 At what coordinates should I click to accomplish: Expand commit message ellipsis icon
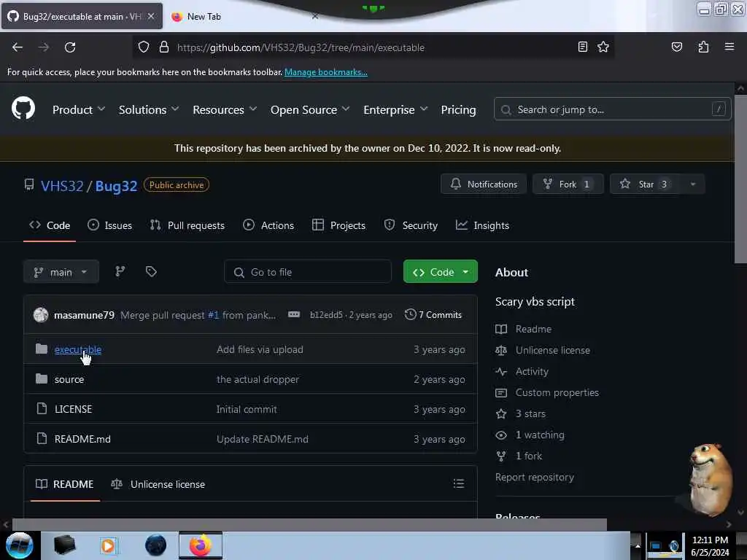(x=294, y=315)
